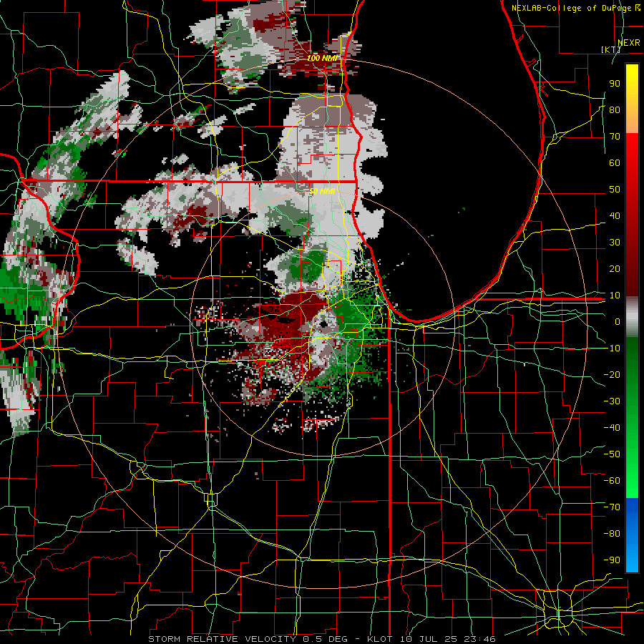The height and width of the screenshot is (644, 644).
Task: Click the 30 value on velocity scale
Action: pos(615,243)
